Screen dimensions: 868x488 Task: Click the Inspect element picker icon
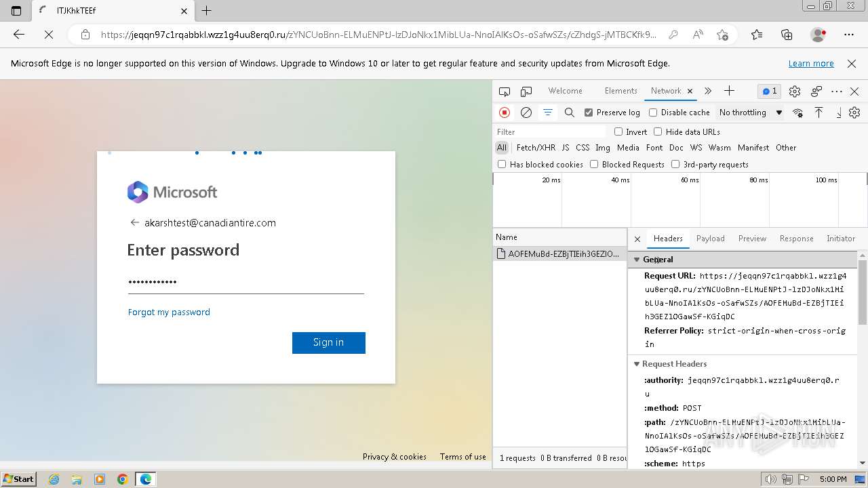[504, 91]
